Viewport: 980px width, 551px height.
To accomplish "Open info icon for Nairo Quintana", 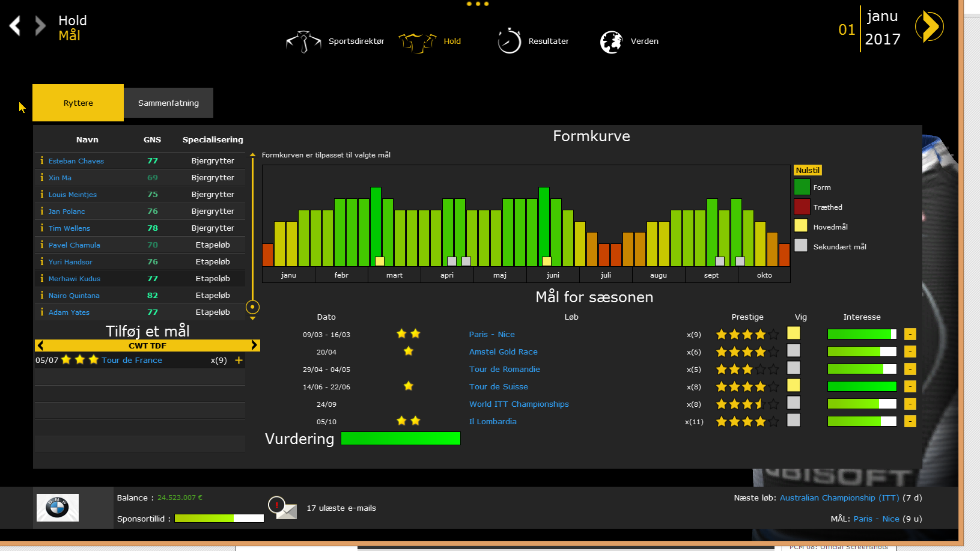I will tap(41, 295).
